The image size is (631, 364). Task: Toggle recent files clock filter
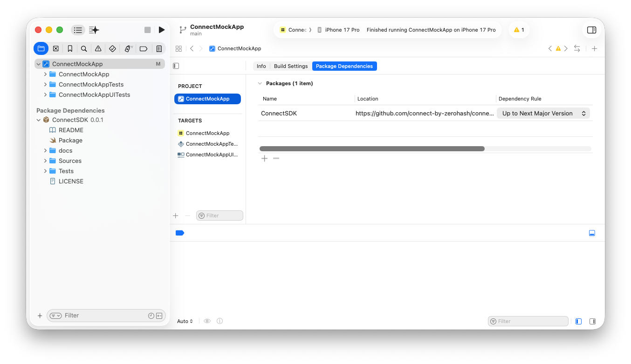(x=151, y=316)
